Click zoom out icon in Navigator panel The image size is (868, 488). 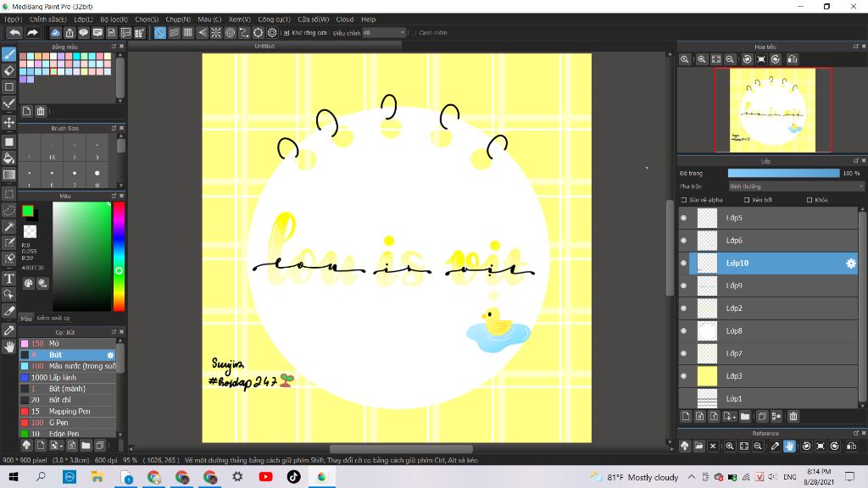click(730, 59)
